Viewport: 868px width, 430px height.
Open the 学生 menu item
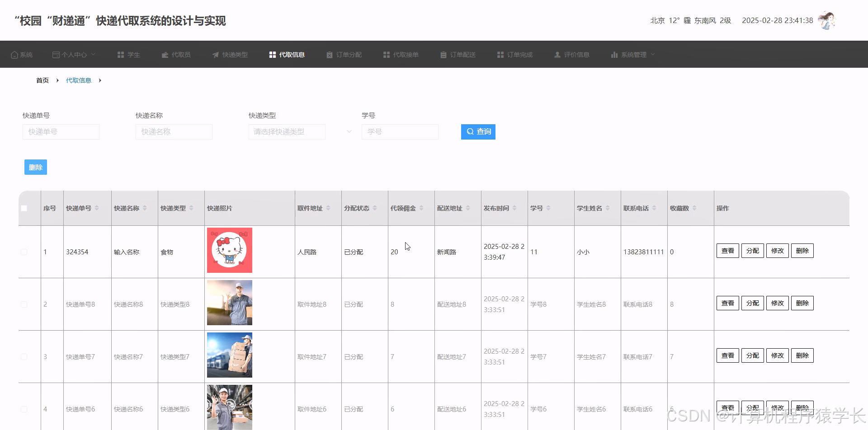129,55
